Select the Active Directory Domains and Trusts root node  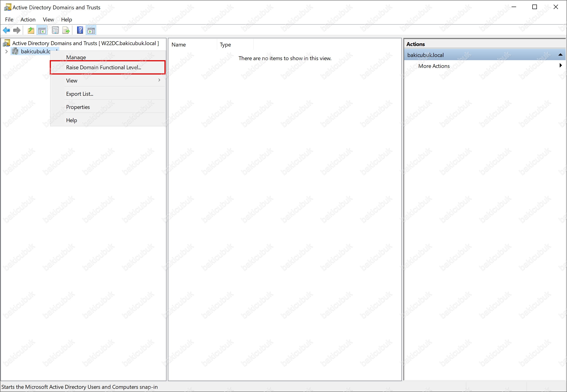pyautogui.click(x=86, y=43)
